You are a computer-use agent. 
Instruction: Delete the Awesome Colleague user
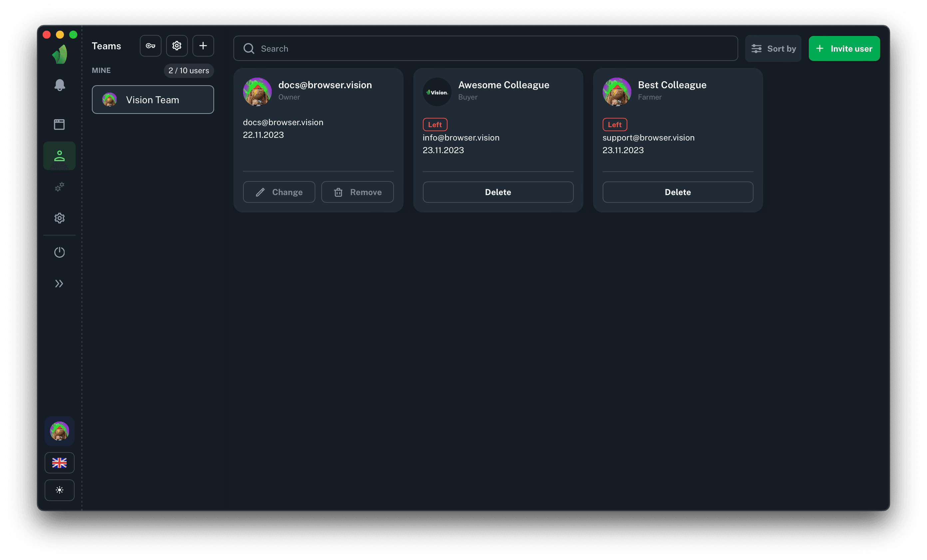498,192
